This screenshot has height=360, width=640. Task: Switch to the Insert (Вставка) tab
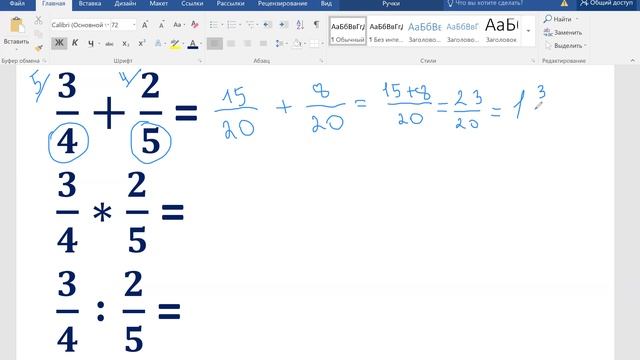pos(89,3)
